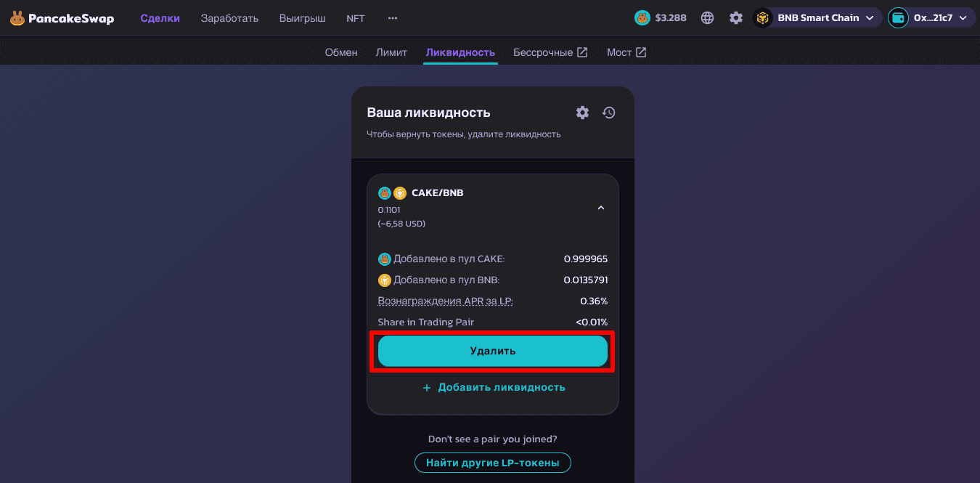Expand the BNB Smart Chain network dropdown
The width and height of the screenshot is (980, 483).
(817, 18)
